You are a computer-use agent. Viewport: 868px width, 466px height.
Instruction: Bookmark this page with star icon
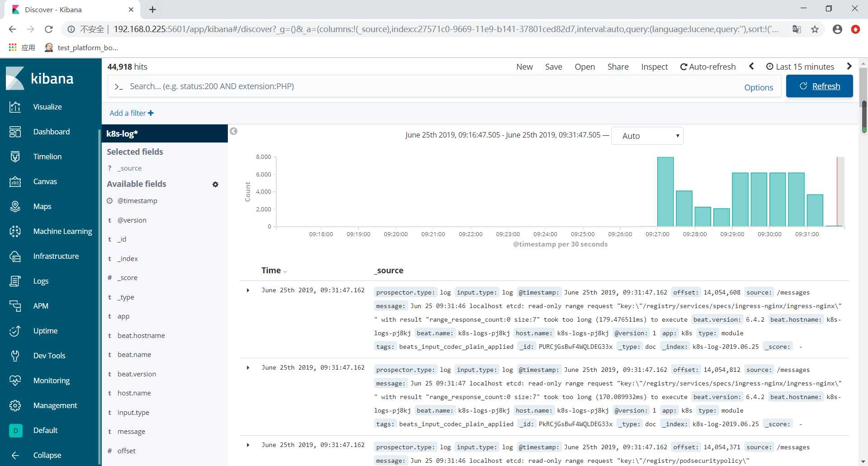[815, 29]
